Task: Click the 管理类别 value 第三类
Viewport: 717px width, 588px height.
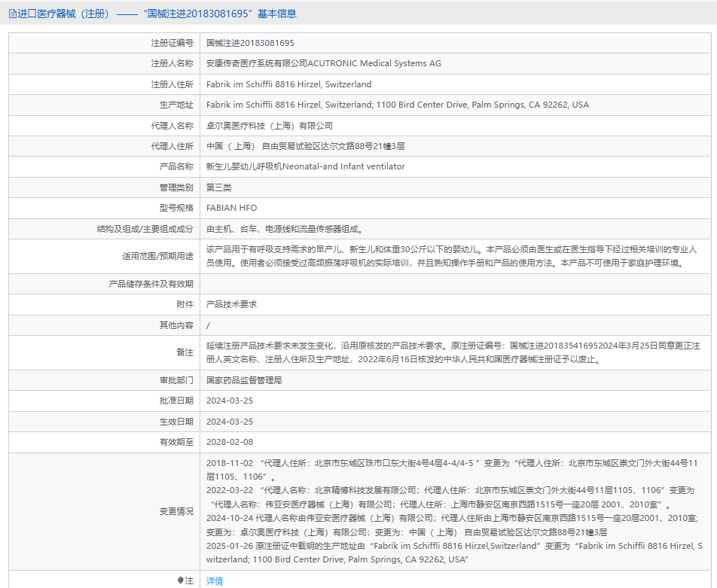Action: 219,187
